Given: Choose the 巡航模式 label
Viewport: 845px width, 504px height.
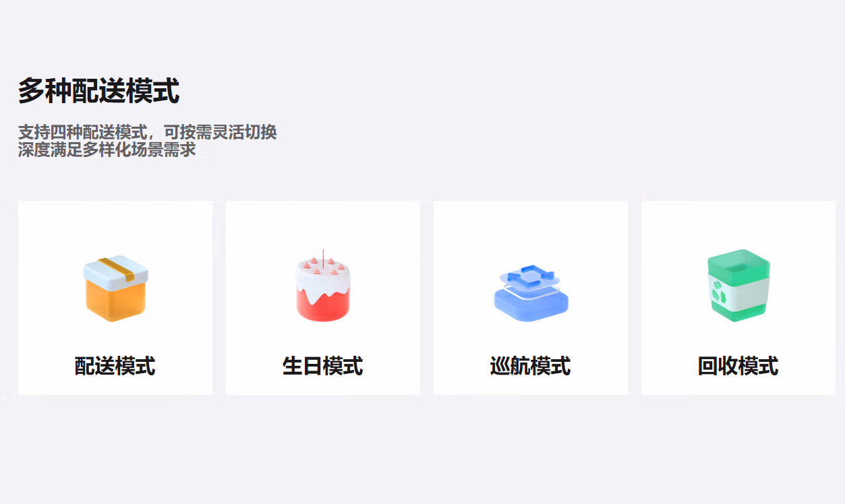Looking at the screenshot, I should point(531,367).
